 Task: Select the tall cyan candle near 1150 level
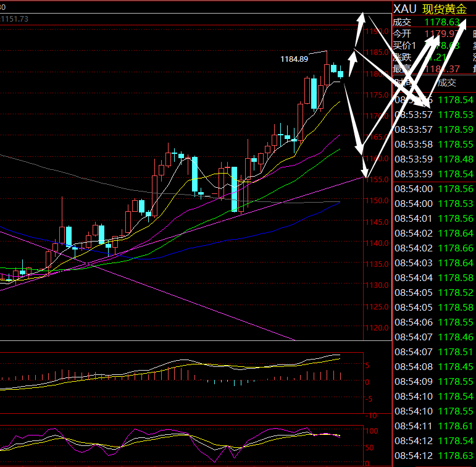tap(234, 189)
